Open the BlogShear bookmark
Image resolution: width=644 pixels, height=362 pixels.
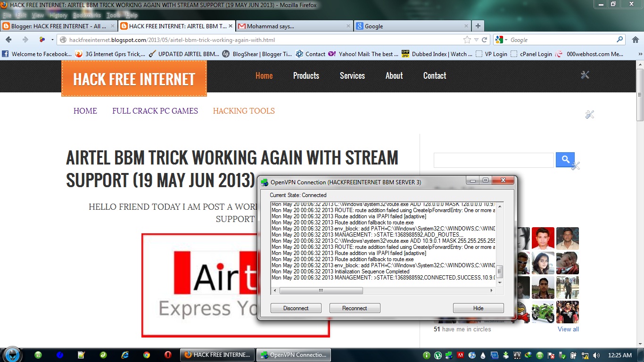257,54
